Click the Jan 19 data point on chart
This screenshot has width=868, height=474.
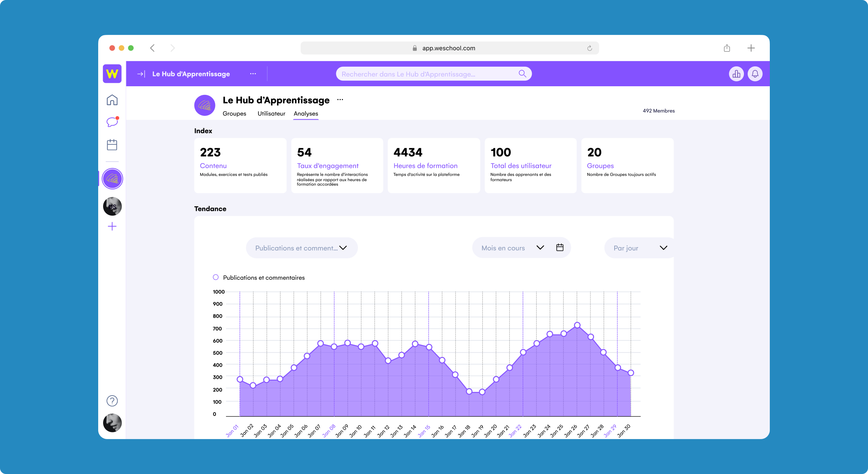click(x=482, y=392)
